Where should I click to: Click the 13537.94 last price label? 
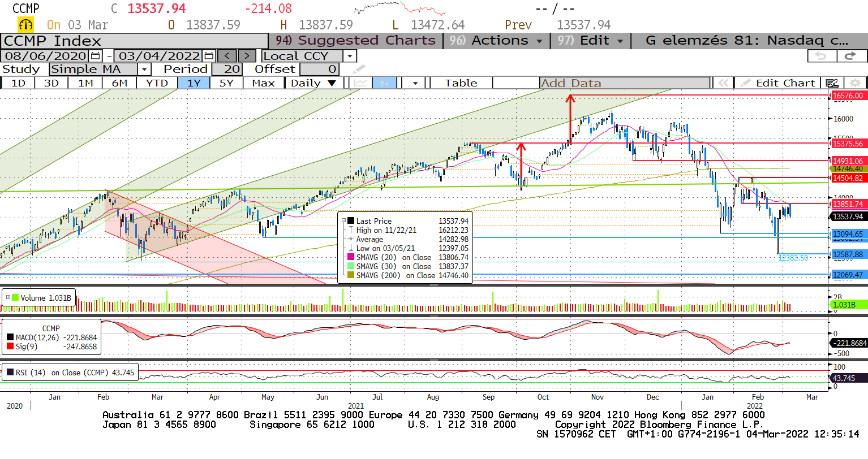848,216
